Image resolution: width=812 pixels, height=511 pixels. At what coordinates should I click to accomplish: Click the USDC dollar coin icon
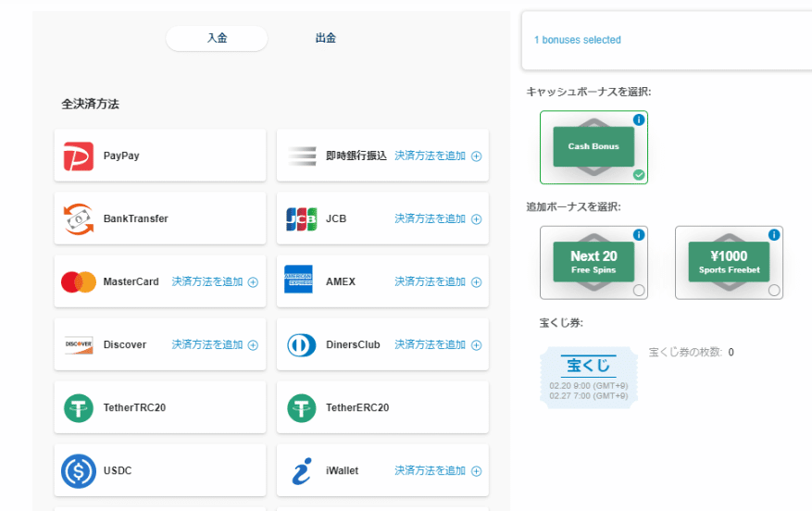pyautogui.click(x=78, y=471)
